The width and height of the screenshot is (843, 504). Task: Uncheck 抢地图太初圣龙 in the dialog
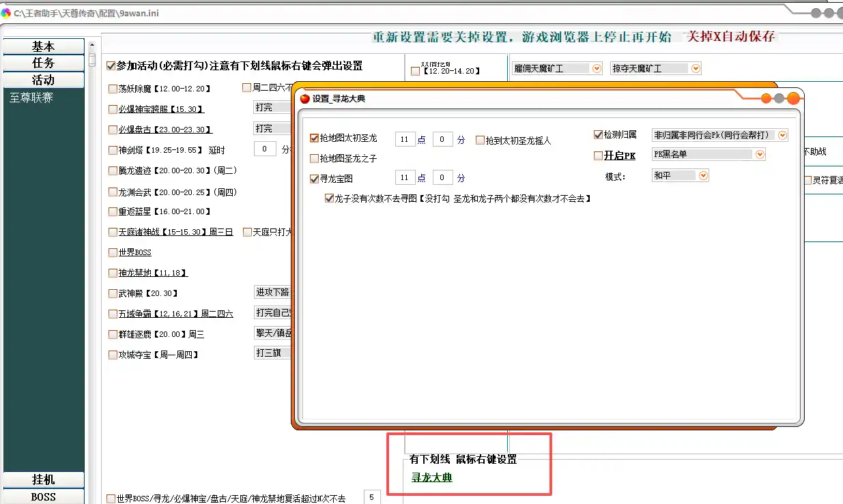point(314,138)
